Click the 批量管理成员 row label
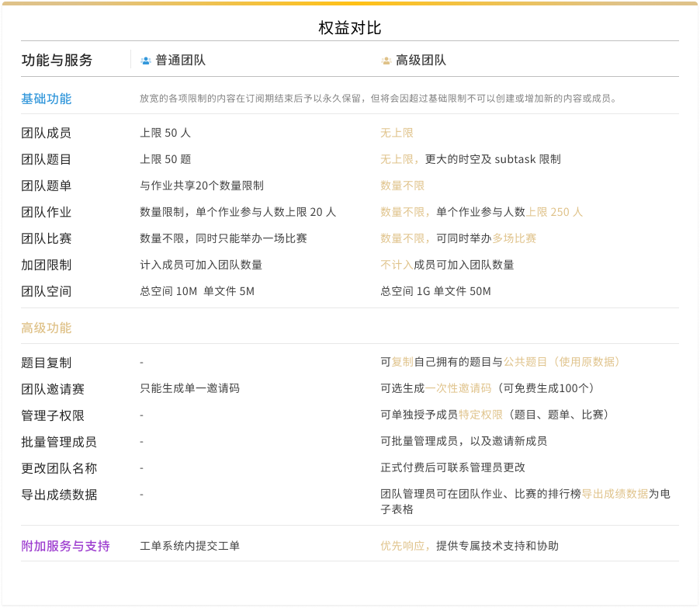This screenshot has width=700, height=608. (x=59, y=442)
